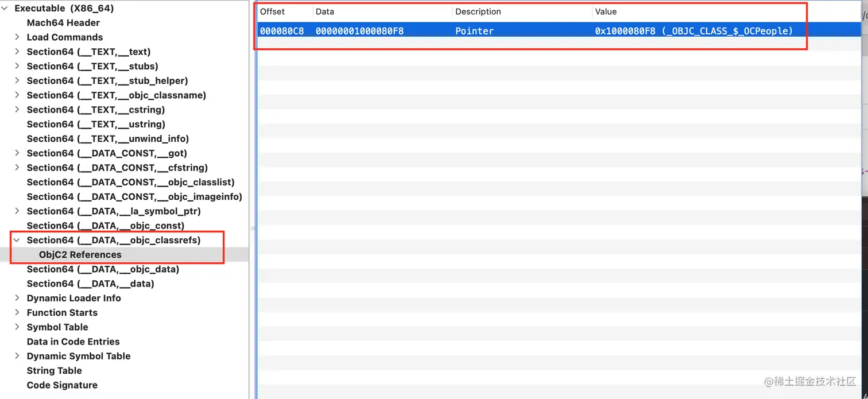Expand Section64 (__DATA_CONST,__got) arrow
The height and width of the screenshot is (399, 868).
[x=17, y=153]
